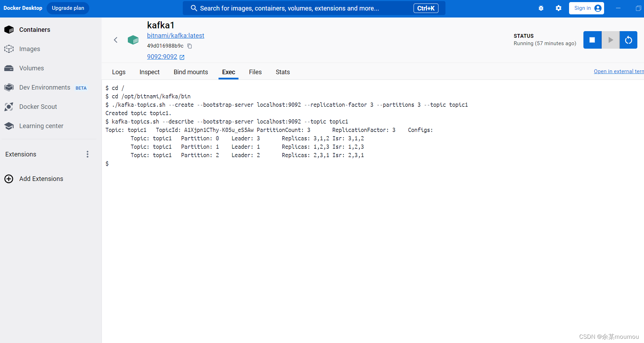Select the Learning center label

(41, 126)
